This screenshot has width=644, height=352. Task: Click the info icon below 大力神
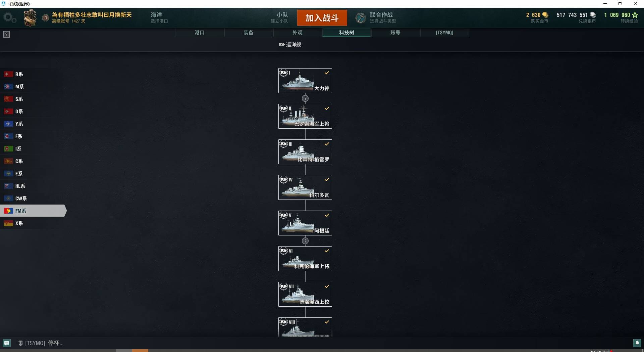pos(305,98)
